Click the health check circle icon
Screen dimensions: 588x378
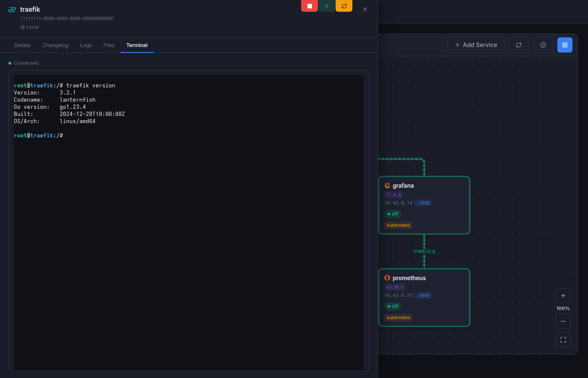point(543,45)
